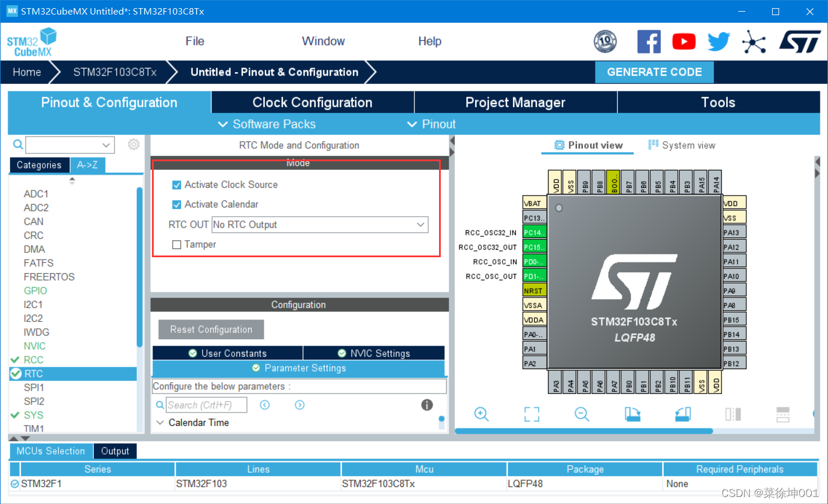Click the peripheral list vertical scrollbar
Screen dimensions: 828x504
[139, 268]
